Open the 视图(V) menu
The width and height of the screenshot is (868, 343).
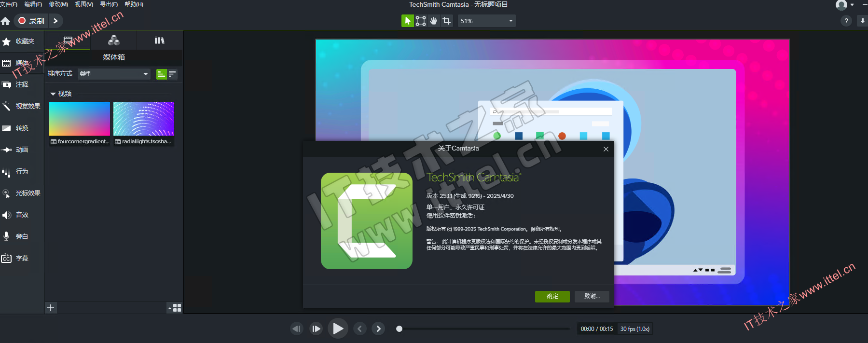tap(84, 4)
